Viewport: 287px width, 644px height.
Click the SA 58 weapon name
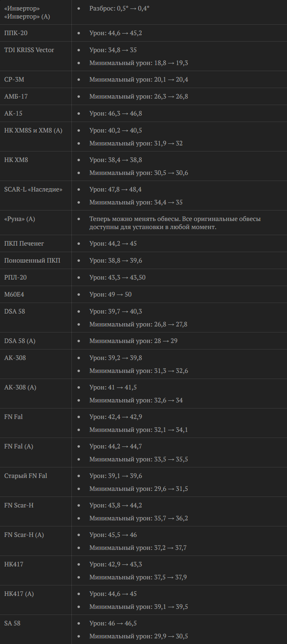click(x=12, y=623)
